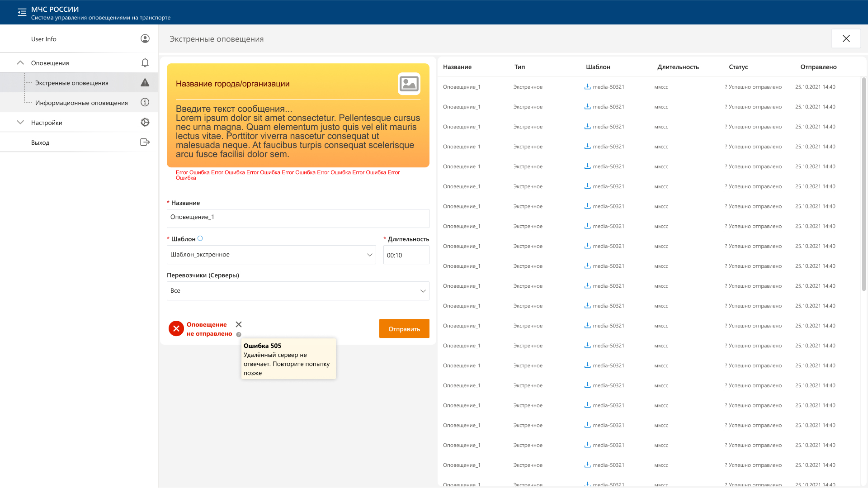The width and height of the screenshot is (868, 489).
Task: Click the logout icon next to Выход
Action: (x=145, y=142)
